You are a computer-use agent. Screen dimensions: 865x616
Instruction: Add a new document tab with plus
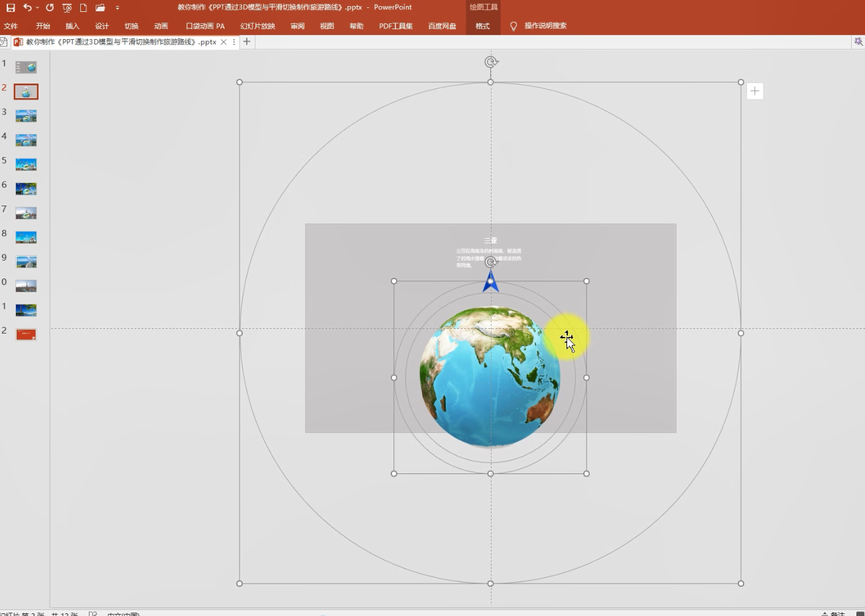[x=247, y=42]
